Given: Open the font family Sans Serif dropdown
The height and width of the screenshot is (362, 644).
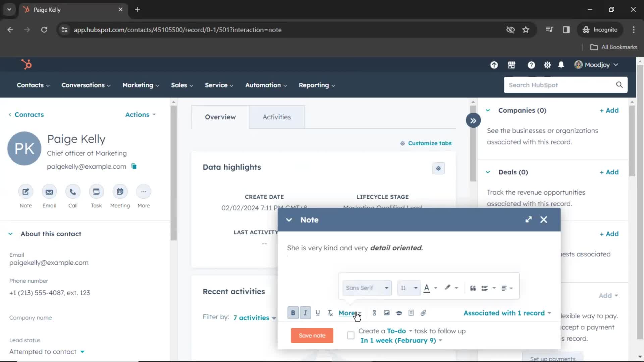Looking at the screenshot, I should tap(366, 288).
